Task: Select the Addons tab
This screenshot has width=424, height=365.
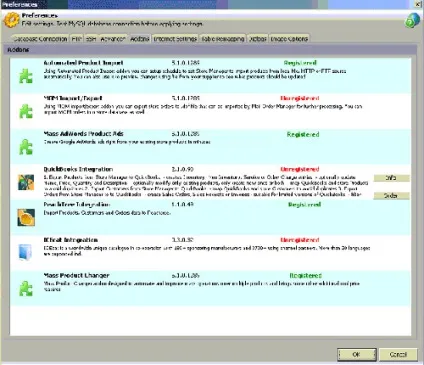Action: point(139,39)
